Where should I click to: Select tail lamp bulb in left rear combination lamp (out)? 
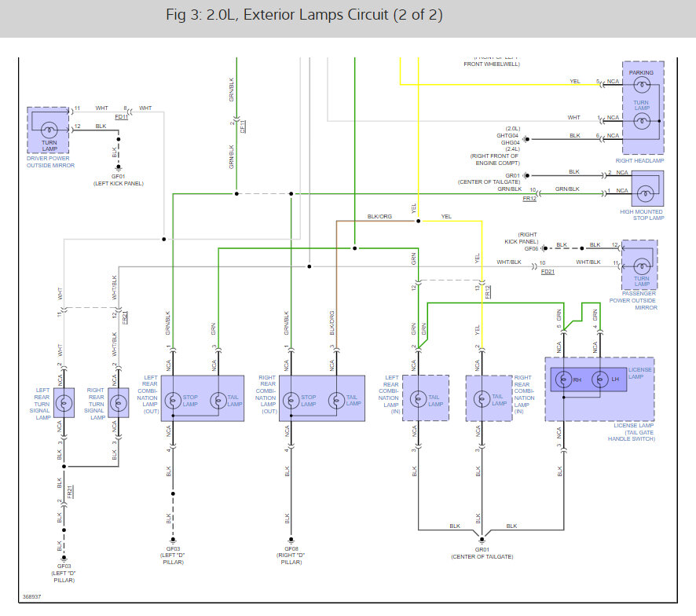point(218,401)
